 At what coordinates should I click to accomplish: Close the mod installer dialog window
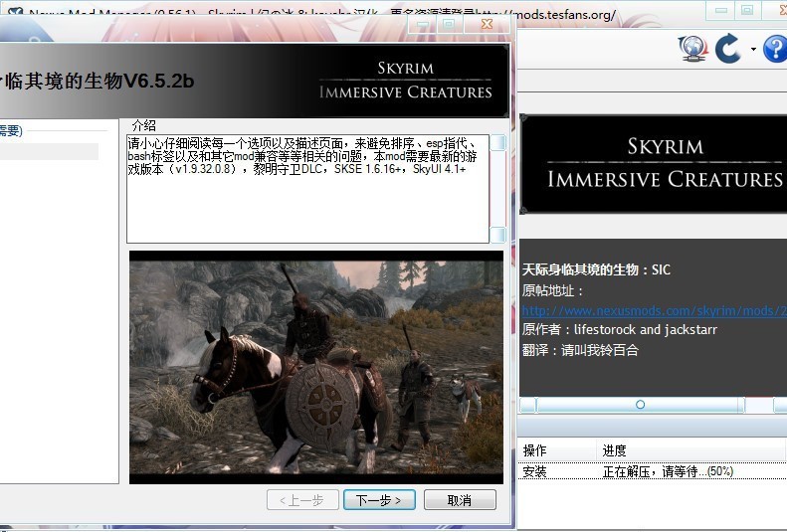click(x=487, y=22)
